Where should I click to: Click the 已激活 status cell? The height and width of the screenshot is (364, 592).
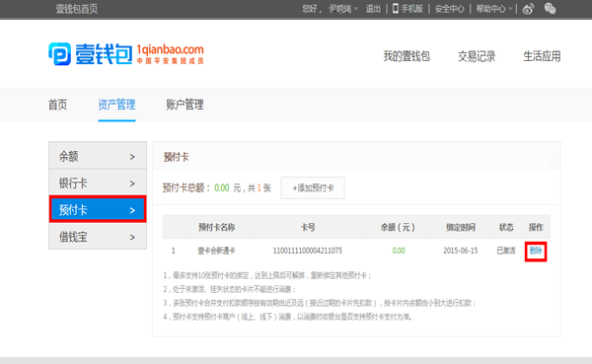pos(506,251)
